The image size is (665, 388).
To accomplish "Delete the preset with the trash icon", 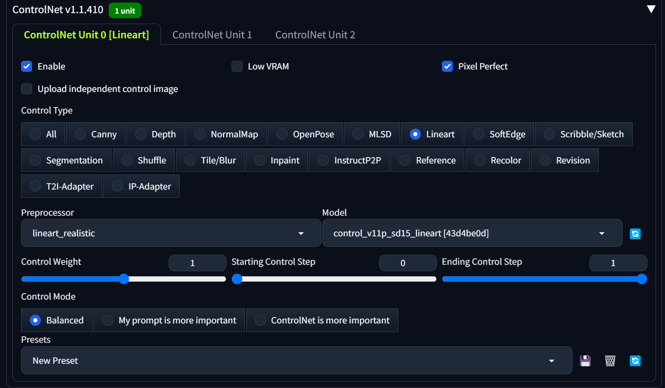I will (610, 361).
